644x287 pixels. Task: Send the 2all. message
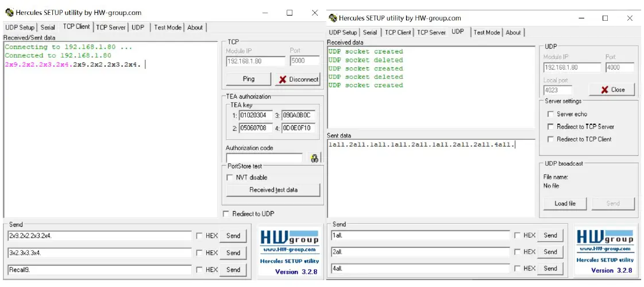point(550,252)
